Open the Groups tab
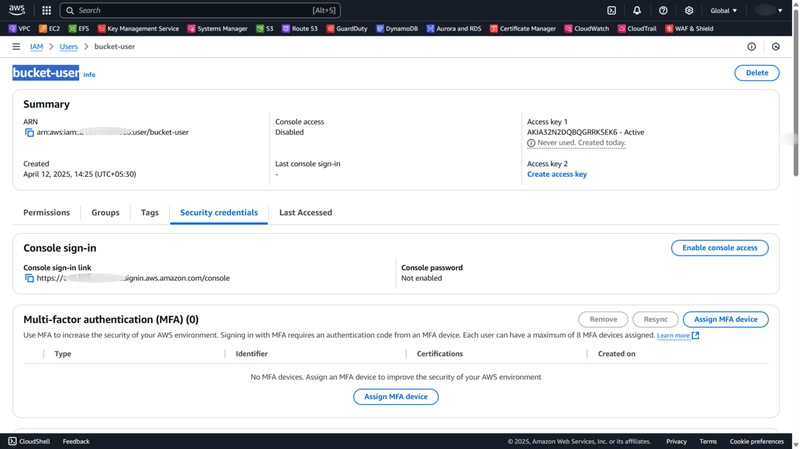 click(105, 212)
